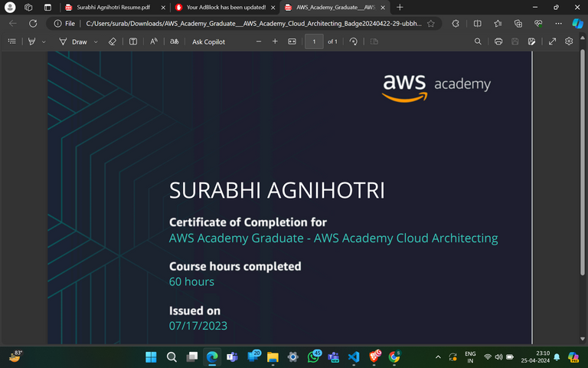
Task: Go back to previous page
Action: point(13,23)
